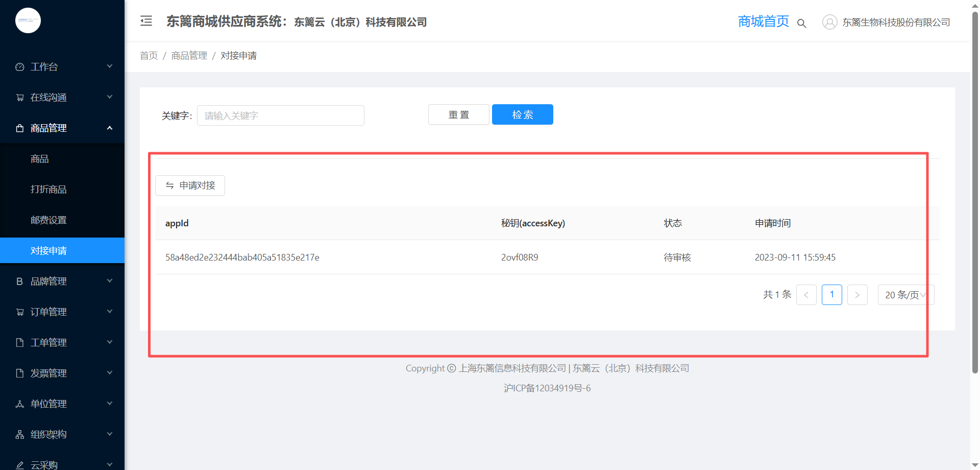Click the round company logo
The width and height of the screenshot is (980, 470).
[x=28, y=20]
